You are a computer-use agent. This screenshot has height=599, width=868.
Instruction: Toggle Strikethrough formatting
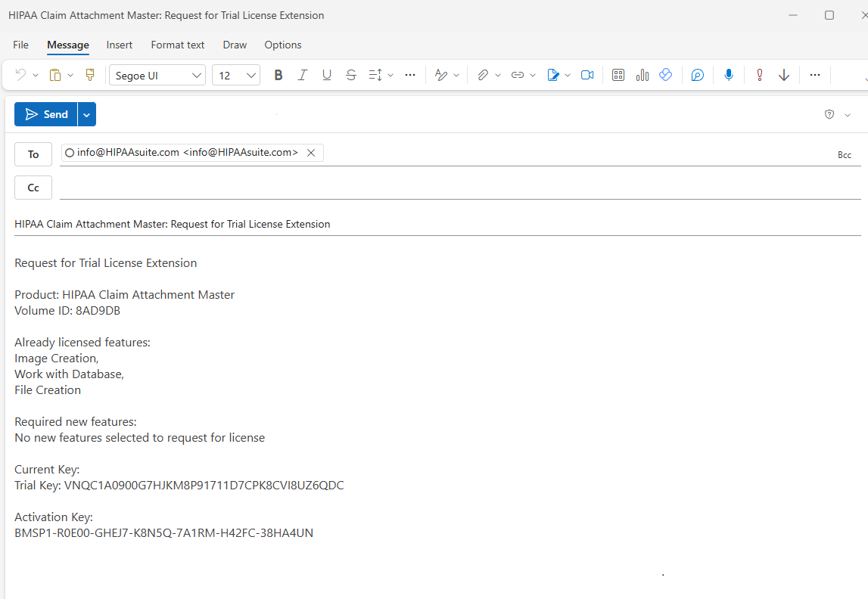tap(351, 75)
